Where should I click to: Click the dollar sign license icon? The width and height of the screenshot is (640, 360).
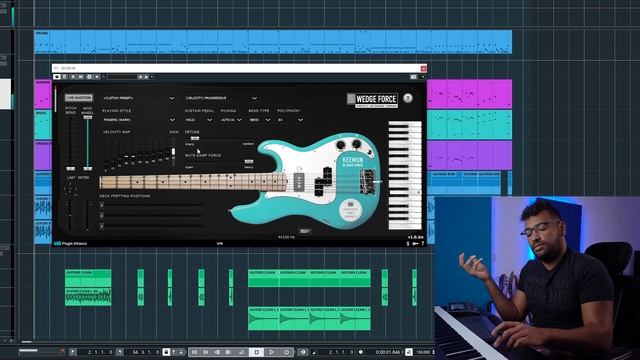[x=408, y=244]
